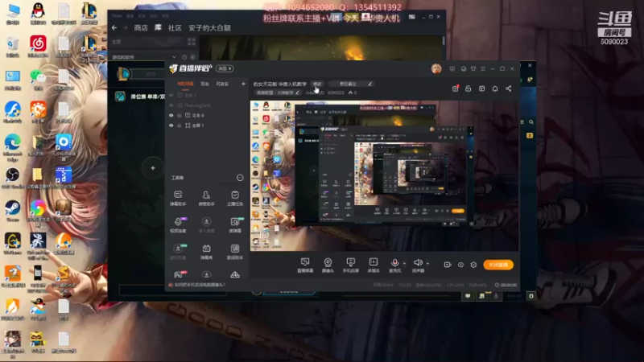The image size is (644, 362).
Task: Open the 弹幕秀 danmaku show tool
Action: [x=206, y=252]
